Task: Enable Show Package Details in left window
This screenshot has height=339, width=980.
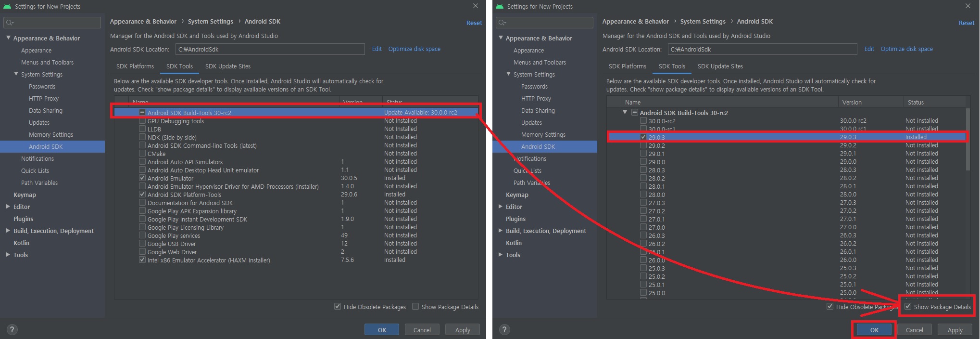Action: coord(415,307)
